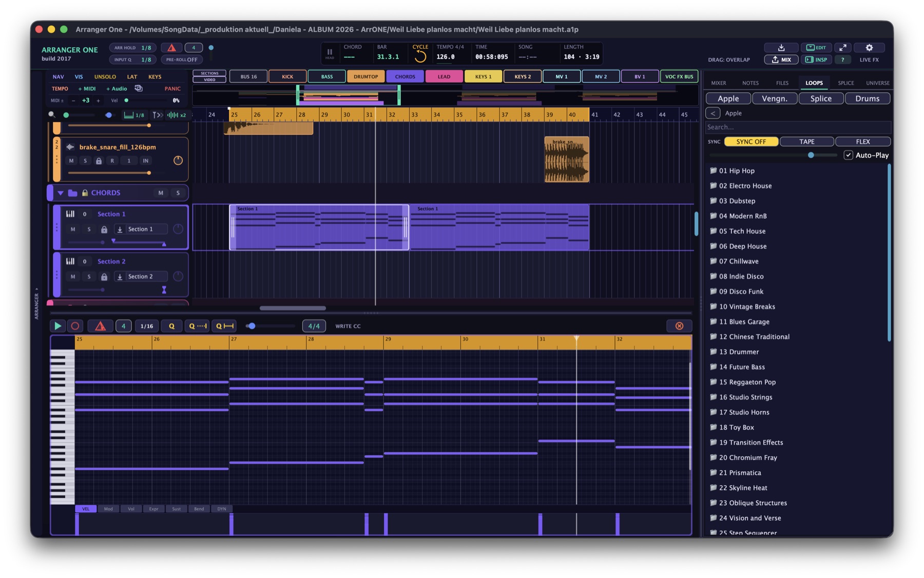The image size is (924, 578).
Task: Mute the CHORDS folder track
Action: [161, 193]
